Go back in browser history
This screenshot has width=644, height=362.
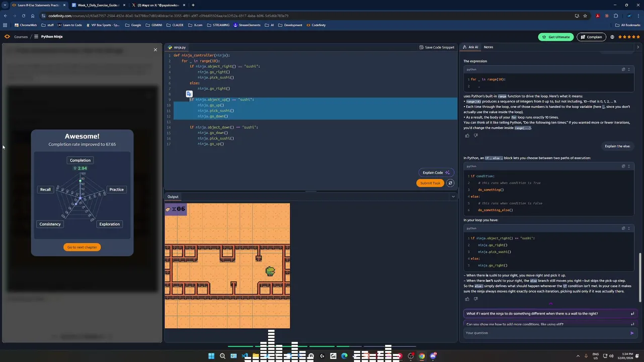(5, 16)
